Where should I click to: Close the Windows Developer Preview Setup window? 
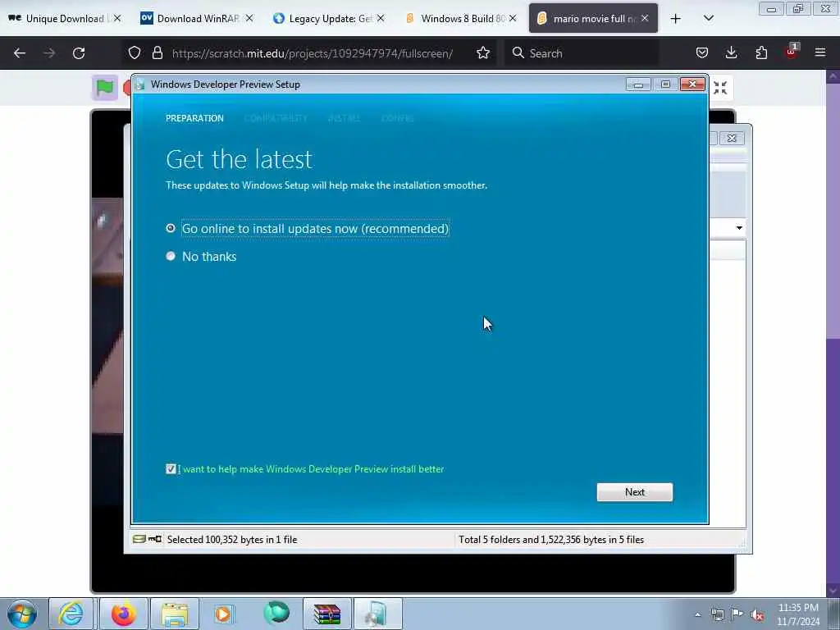692,84
